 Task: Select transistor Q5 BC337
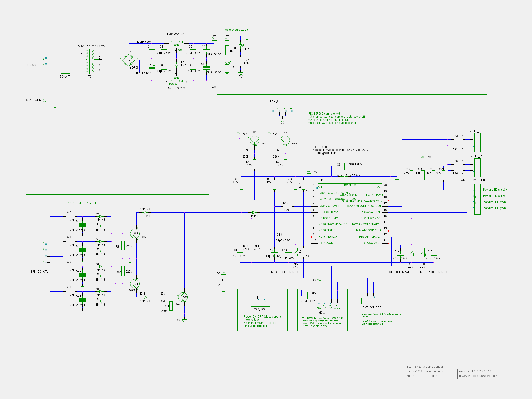coord(183,297)
